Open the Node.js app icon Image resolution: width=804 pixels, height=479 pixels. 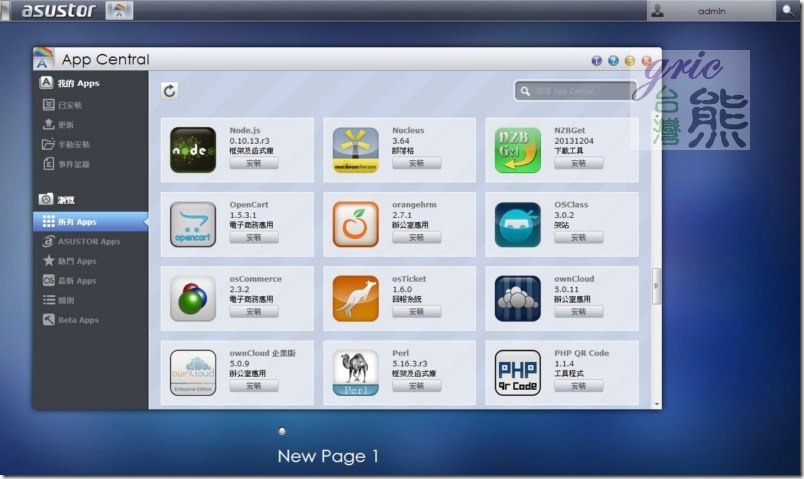point(193,150)
